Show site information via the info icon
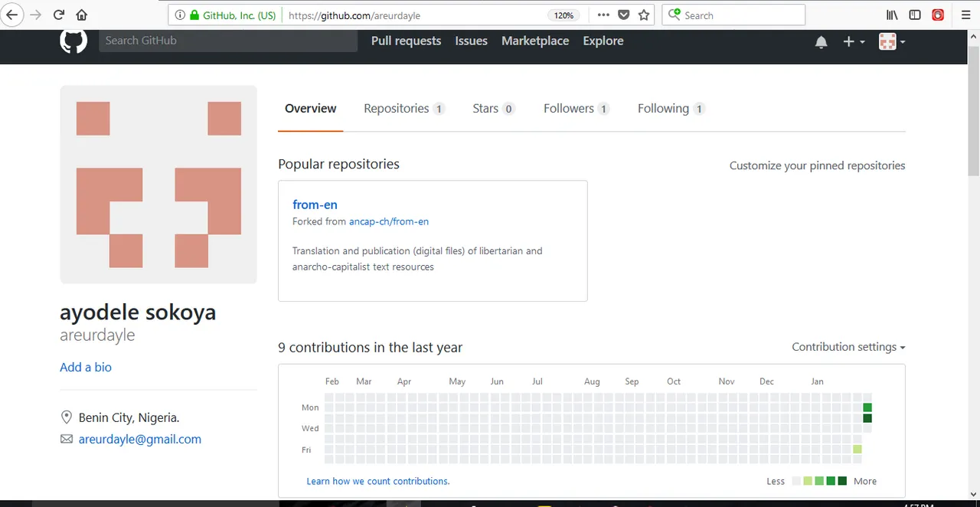Screen dimensions: 980x507 click(179, 15)
